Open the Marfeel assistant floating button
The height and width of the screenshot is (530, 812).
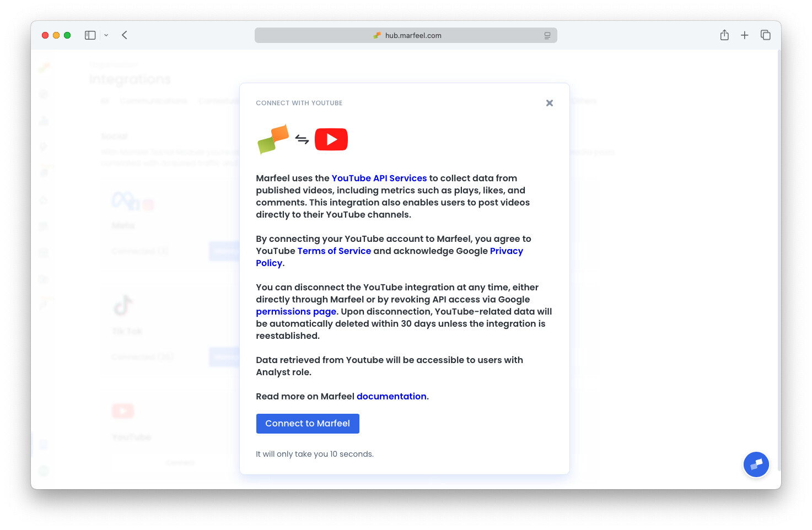point(756,464)
